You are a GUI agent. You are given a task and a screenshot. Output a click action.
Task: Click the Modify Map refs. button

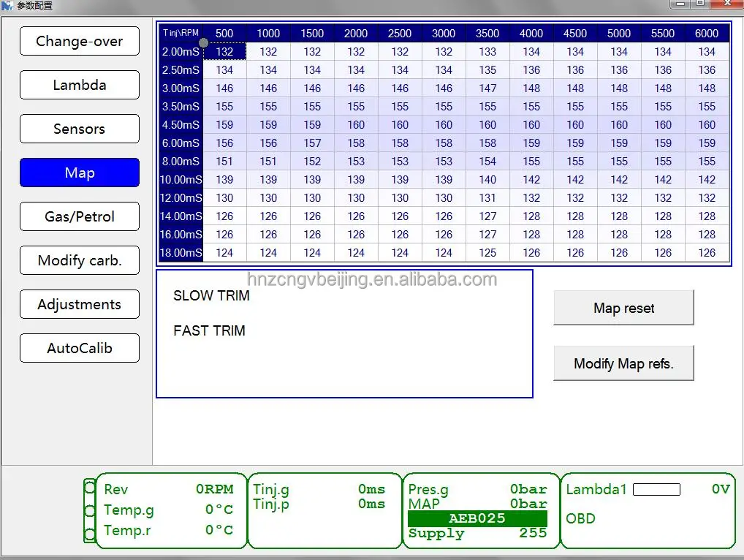[x=623, y=363]
